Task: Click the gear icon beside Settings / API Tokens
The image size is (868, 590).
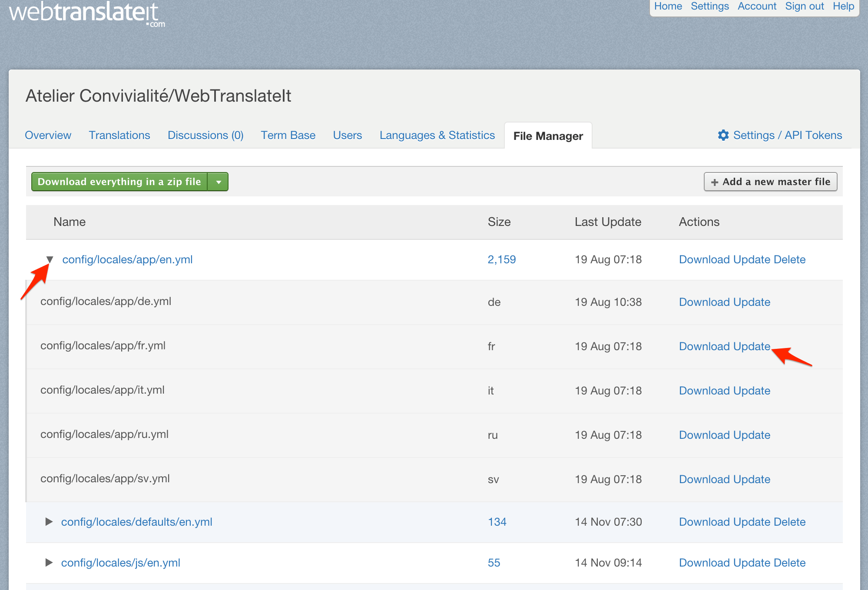Action: (723, 135)
